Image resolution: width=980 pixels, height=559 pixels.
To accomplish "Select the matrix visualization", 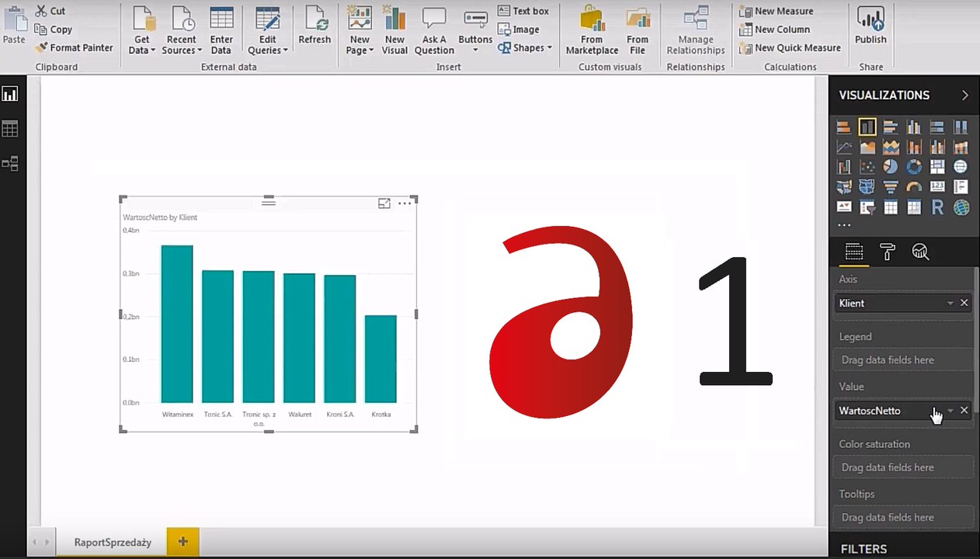I will tap(914, 207).
